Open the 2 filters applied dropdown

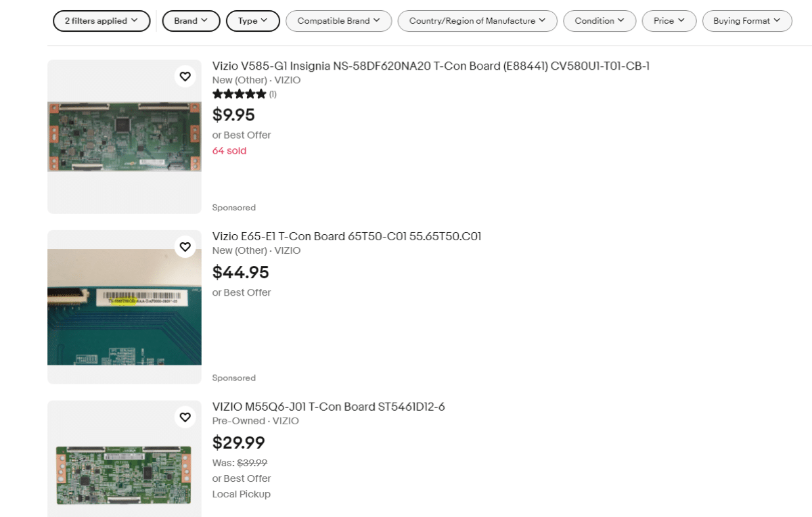coord(101,21)
